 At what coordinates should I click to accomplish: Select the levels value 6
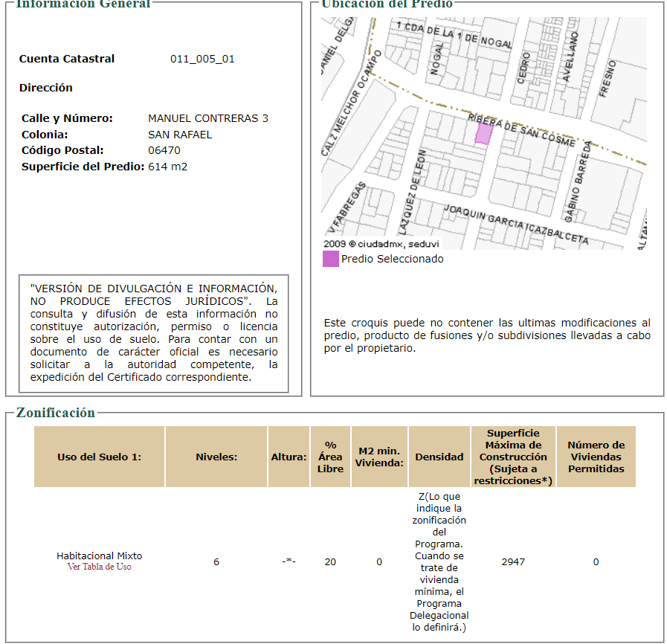pos(216,562)
